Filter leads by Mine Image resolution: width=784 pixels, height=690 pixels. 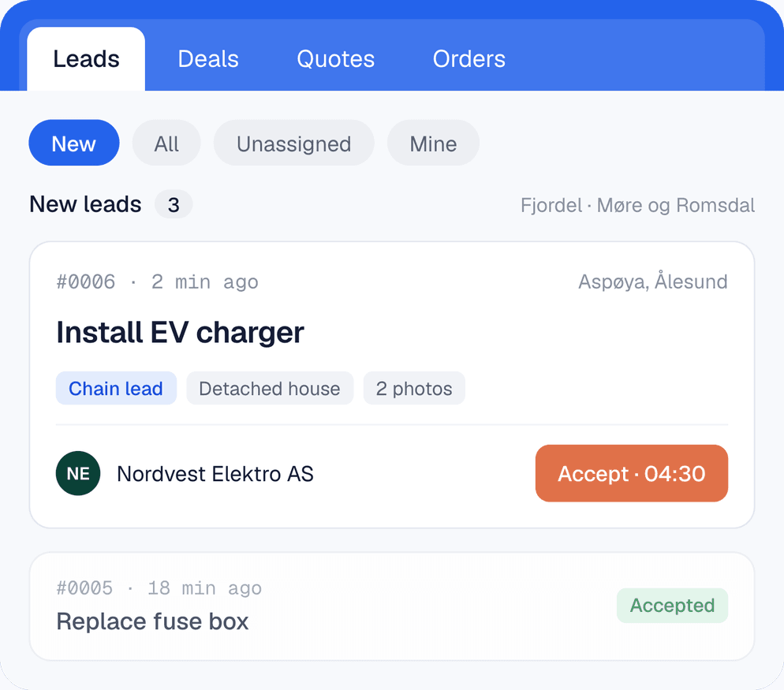click(x=433, y=143)
